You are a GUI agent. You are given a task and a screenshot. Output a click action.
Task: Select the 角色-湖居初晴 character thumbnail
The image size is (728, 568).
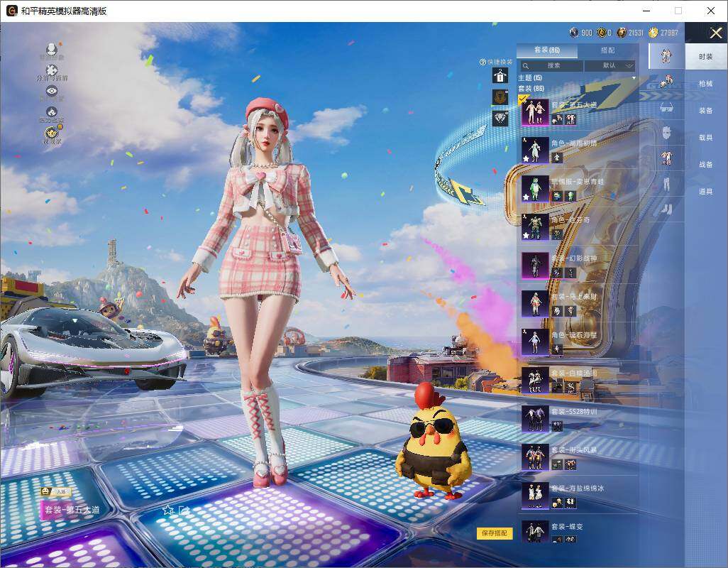point(535,150)
